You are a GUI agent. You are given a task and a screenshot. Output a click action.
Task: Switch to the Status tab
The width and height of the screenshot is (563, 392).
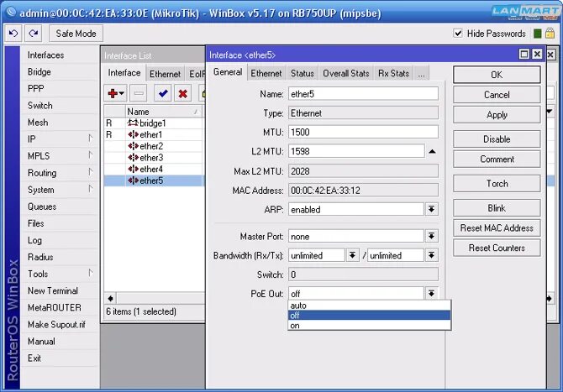pyautogui.click(x=302, y=74)
